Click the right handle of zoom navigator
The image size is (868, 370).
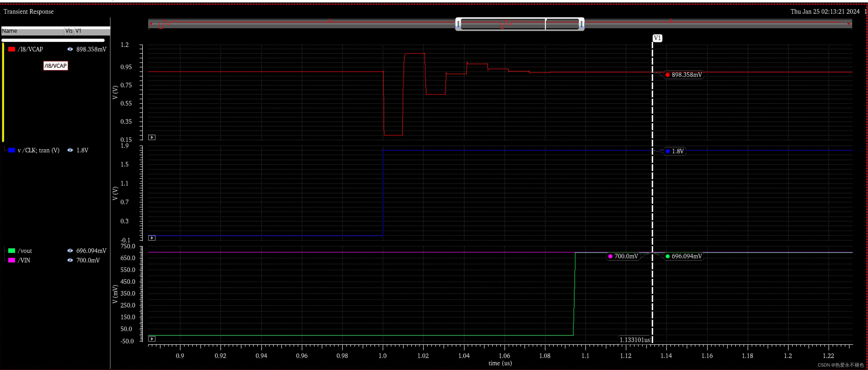tap(581, 24)
